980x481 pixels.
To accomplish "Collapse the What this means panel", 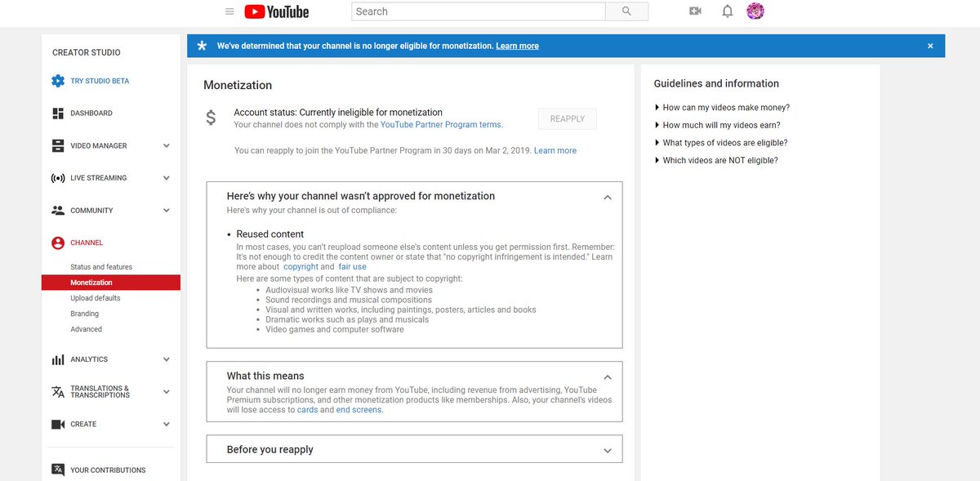I will 607,377.
